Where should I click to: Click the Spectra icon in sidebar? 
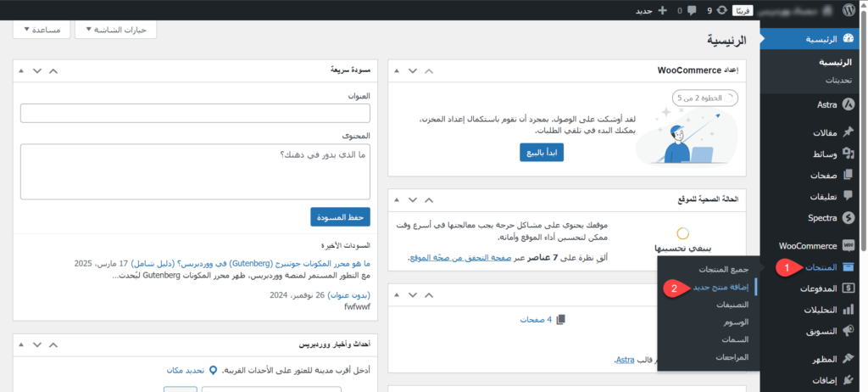[x=848, y=218]
